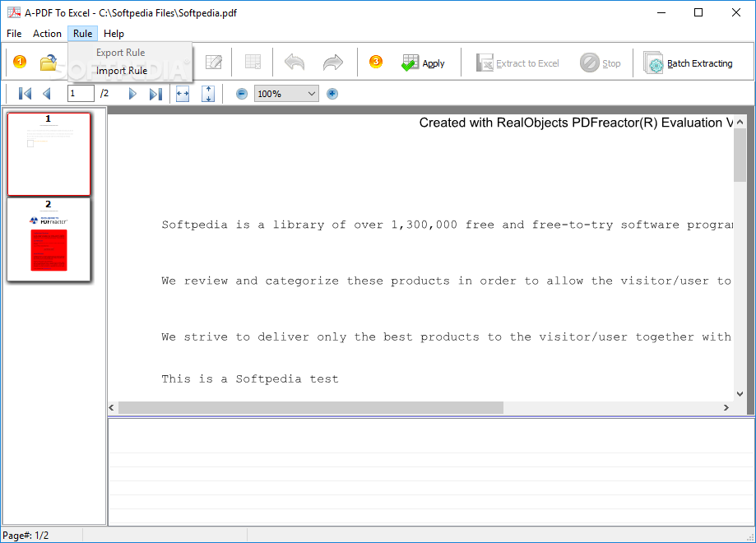Click the 'We strive to deliver' line
Screen dimensions: 756x543
click(x=446, y=336)
